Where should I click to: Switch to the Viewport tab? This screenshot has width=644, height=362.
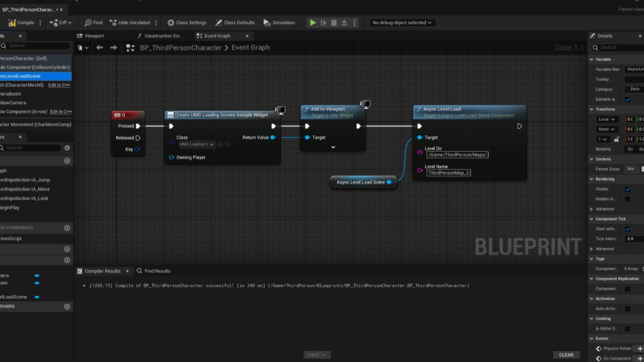click(94, 36)
